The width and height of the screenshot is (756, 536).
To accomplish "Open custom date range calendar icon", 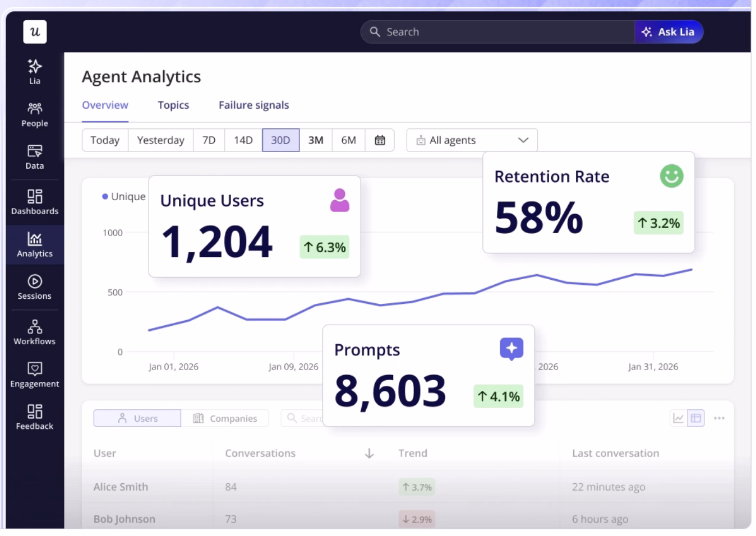I will (x=380, y=140).
